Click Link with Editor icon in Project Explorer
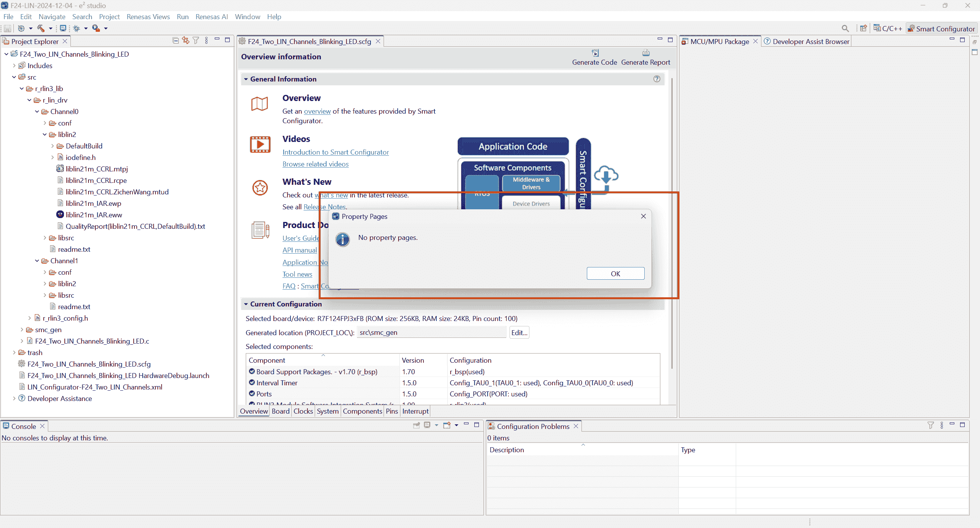 click(x=186, y=41)
